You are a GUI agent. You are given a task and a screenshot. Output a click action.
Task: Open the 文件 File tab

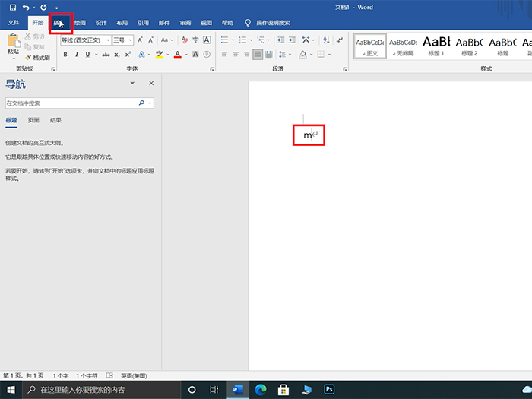[14, 23]
